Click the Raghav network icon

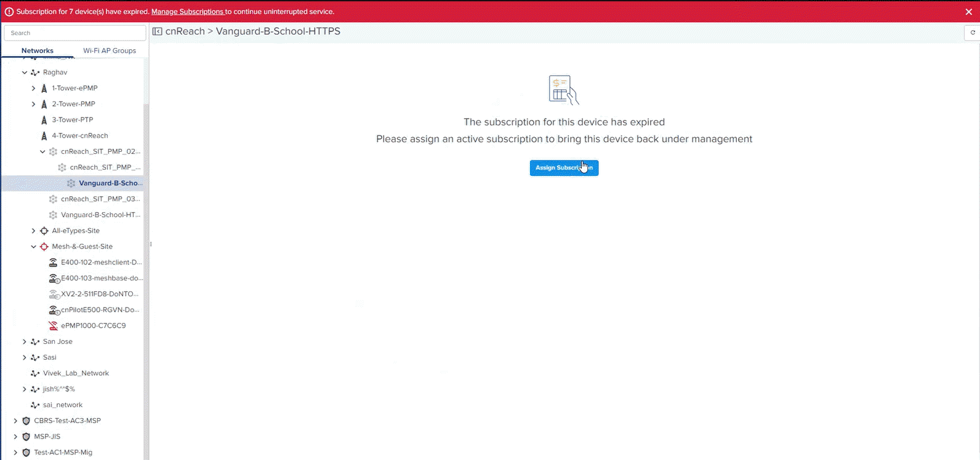[35, 73]
